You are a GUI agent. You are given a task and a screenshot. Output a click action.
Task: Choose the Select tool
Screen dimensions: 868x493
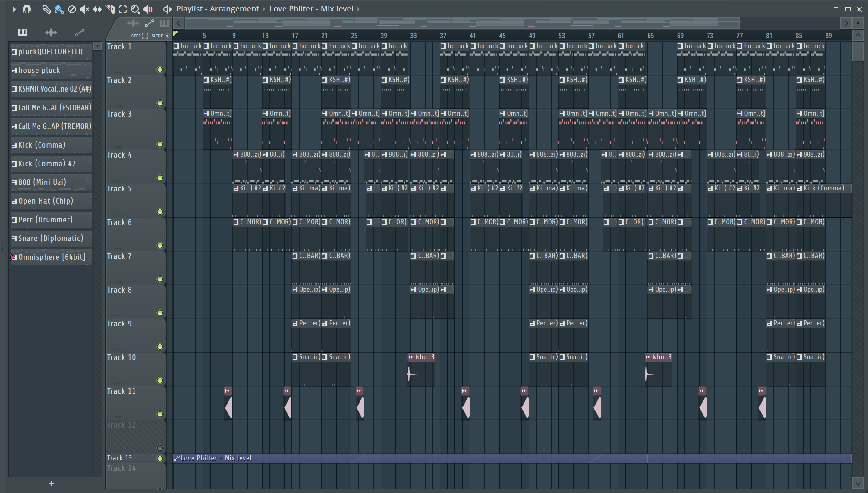pos(123,9)
